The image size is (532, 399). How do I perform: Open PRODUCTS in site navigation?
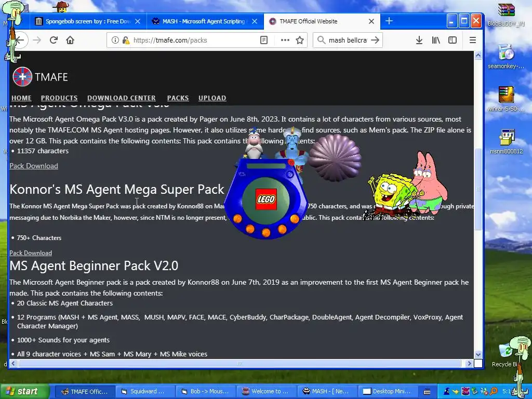(x=59, y=98)
